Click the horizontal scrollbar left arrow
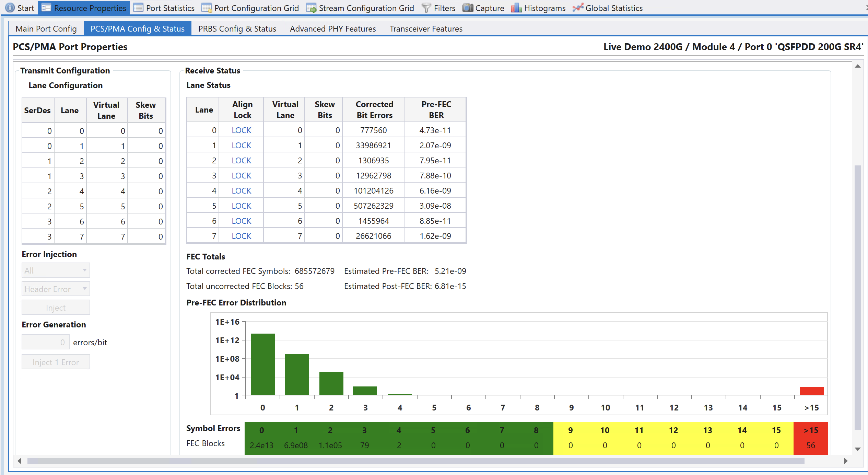The width and height of the screenshot is (868, 475). (x=20, y=461)
